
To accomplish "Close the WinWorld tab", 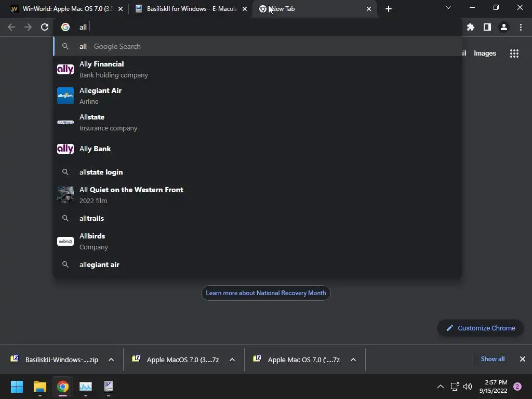I will pyautogui.click(x=121, y=9).
